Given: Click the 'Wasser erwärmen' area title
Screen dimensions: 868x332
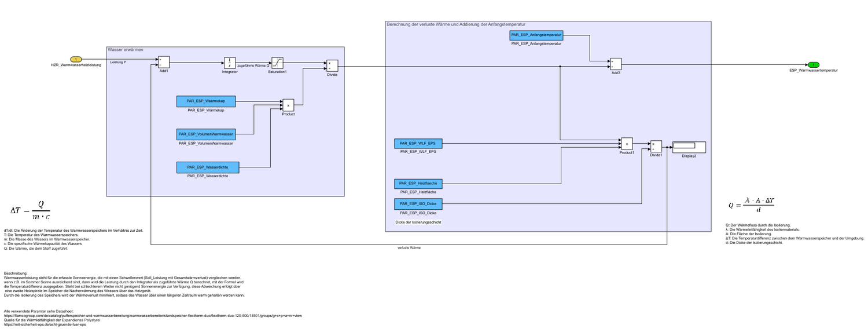Looking at the screenshot, I should point(126,50).
